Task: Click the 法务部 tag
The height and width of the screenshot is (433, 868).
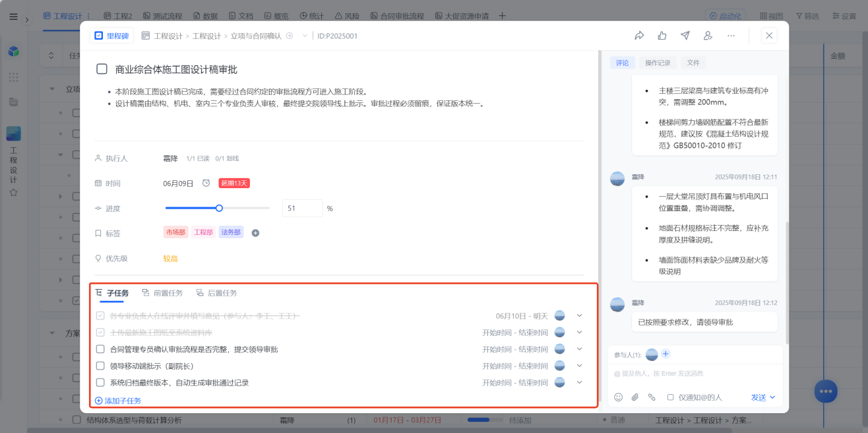Action: pyautogui.click(x=231, y=232)
